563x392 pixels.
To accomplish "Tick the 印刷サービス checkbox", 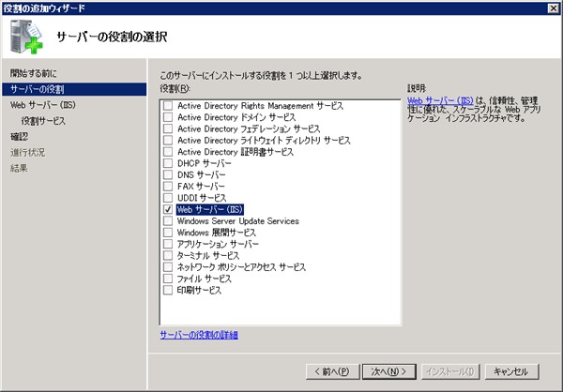I will [168, 290].
